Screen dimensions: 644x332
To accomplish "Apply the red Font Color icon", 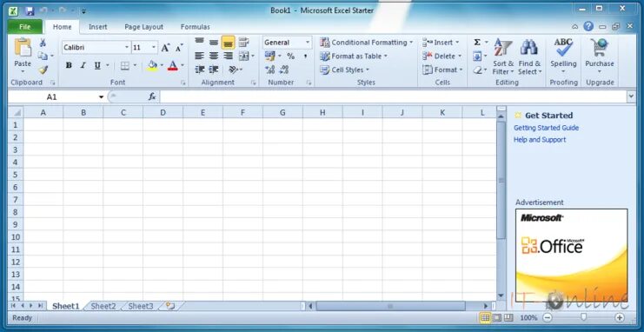I will [172, 66].
